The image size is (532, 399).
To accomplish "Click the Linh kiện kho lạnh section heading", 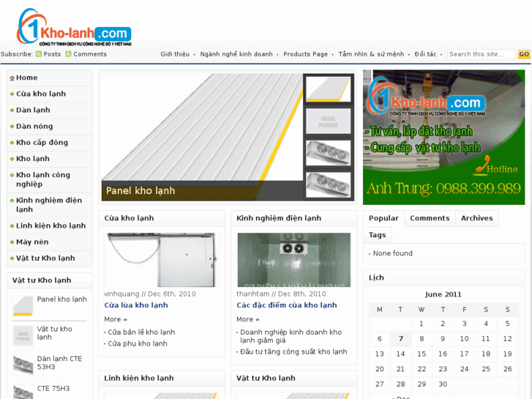I will click(x=139, y=378).
